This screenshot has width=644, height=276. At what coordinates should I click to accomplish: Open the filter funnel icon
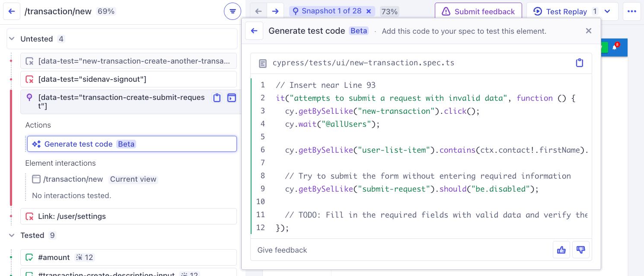[233, 11]
